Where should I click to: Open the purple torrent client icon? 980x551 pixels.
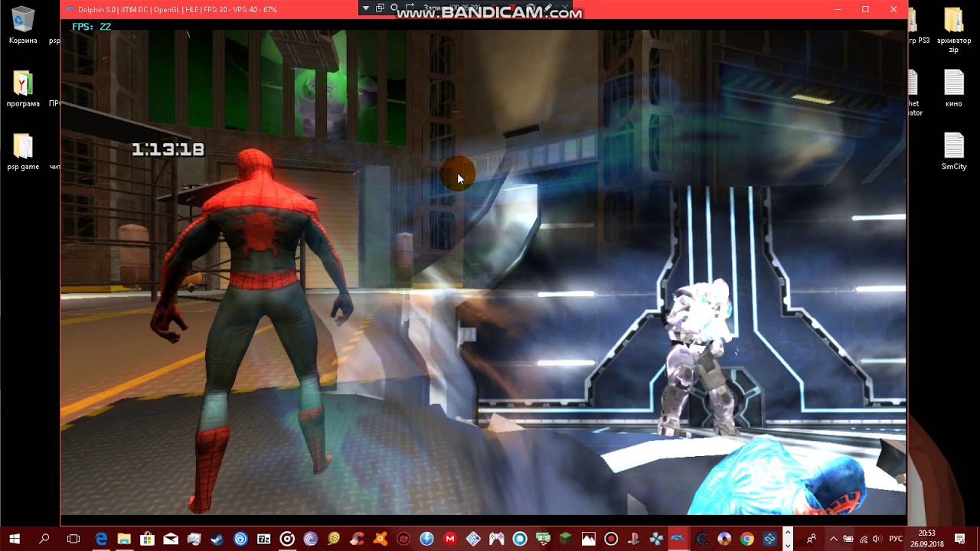point(310,539)
